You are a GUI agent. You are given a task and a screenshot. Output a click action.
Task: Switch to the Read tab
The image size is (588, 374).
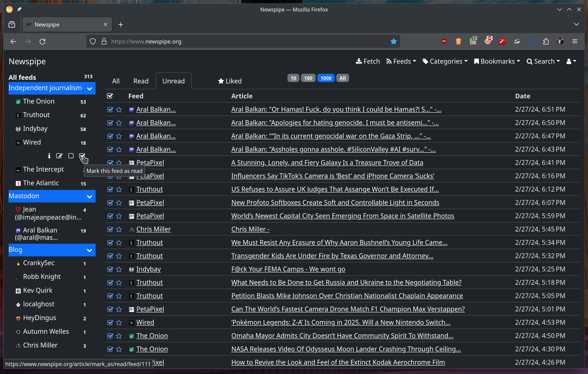click(141, 81)
